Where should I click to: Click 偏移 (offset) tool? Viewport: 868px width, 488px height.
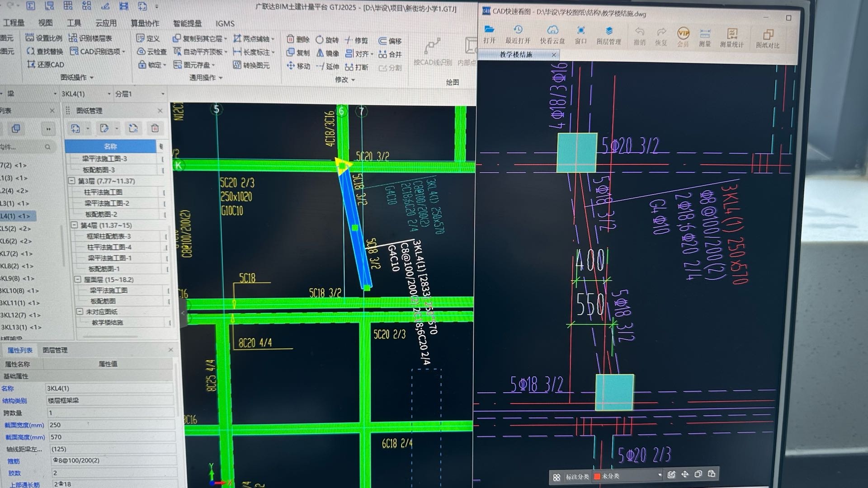(x=390, y=41)
